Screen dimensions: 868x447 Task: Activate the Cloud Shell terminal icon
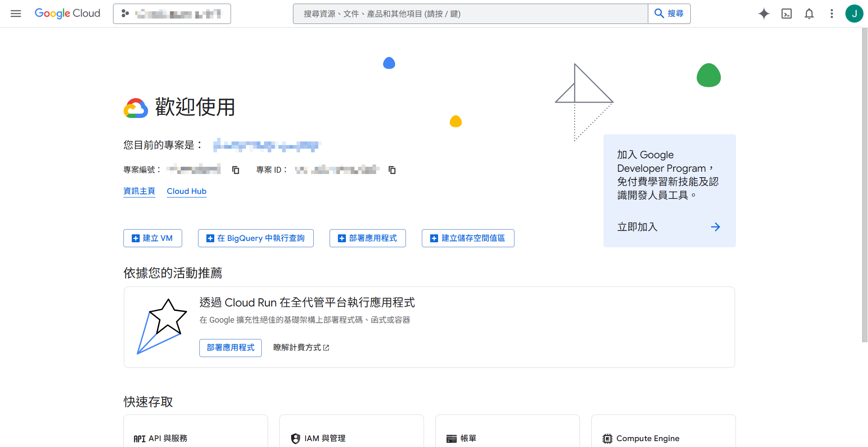pyautogui.click(x=787, y=14)
